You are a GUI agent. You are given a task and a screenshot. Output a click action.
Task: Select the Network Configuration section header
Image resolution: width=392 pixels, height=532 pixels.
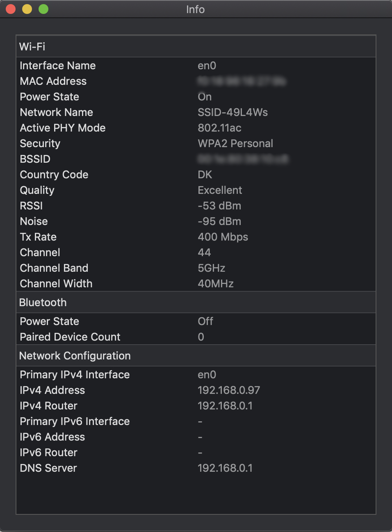75,356
